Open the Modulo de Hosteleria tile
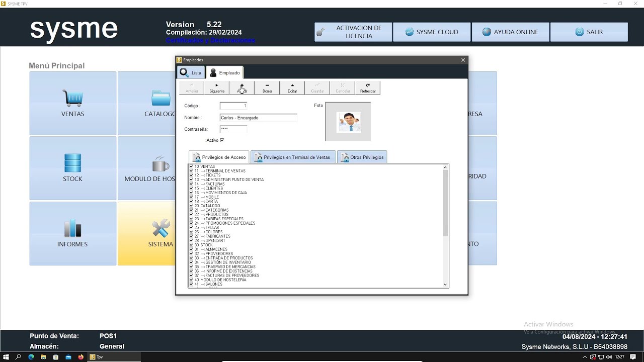Screen dimensions: 644x362 tap(146, 168)
